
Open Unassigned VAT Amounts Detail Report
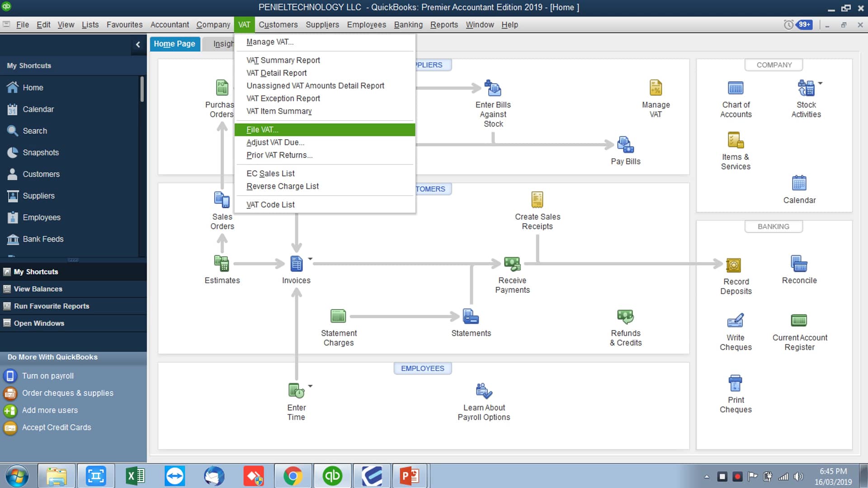[325, 85]
